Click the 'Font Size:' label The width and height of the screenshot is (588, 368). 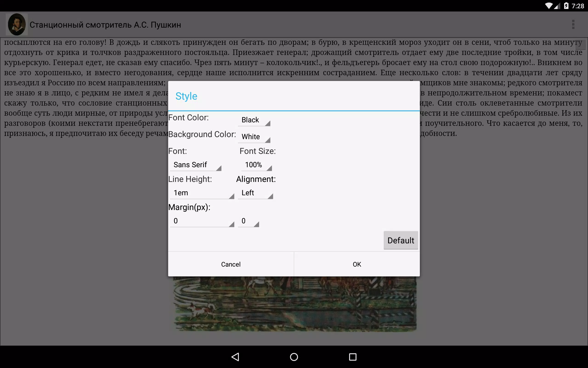coord(257,151)
